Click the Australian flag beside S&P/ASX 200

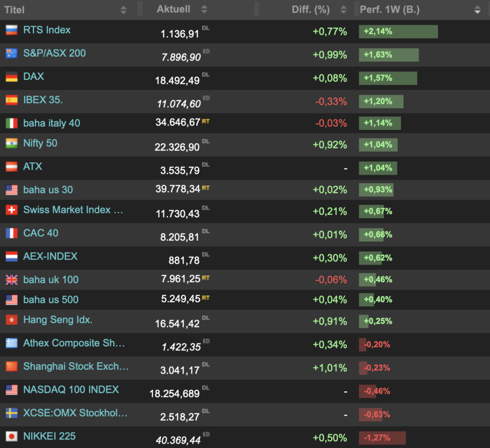pyautogui.click(x=11, y=53)
